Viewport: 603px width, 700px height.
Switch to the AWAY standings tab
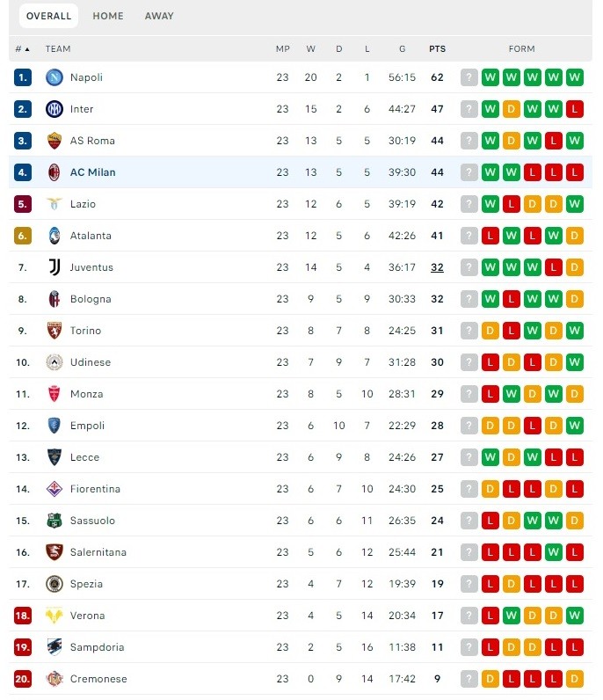pyautogui.click(x=159, y=16)
